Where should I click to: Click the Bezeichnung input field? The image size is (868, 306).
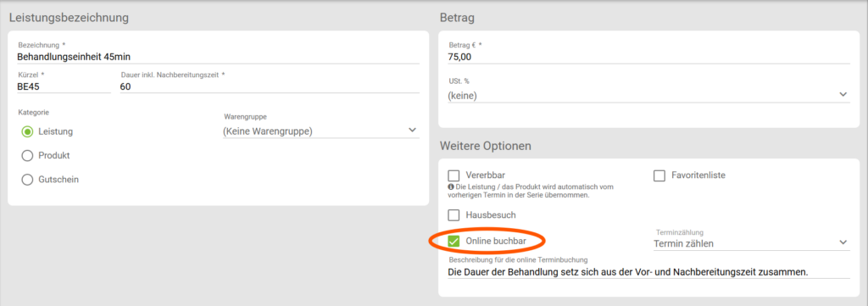pos(218,57)
